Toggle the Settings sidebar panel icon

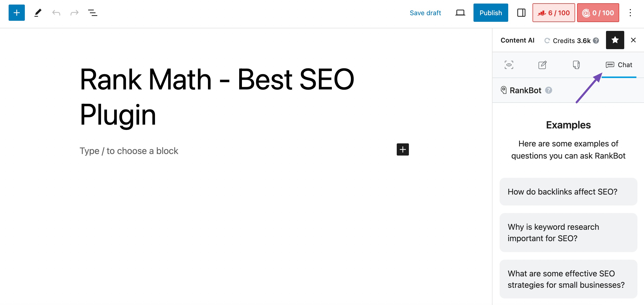point(521,13)
